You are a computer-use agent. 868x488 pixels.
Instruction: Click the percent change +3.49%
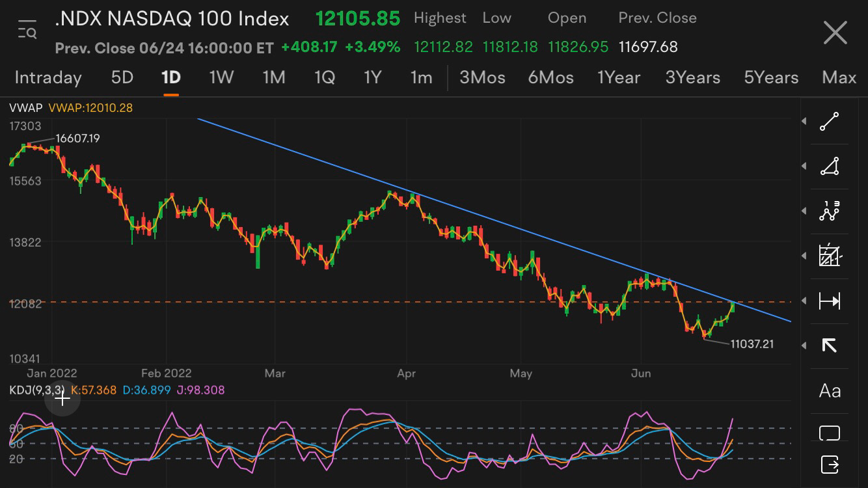tap(373, 47)
